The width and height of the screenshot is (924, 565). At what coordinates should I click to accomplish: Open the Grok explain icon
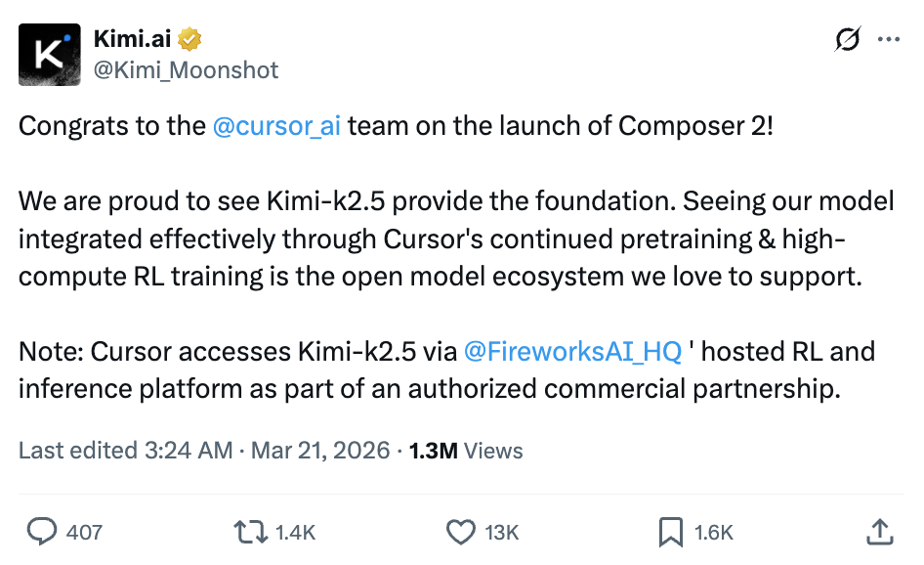tap(848, 39)
